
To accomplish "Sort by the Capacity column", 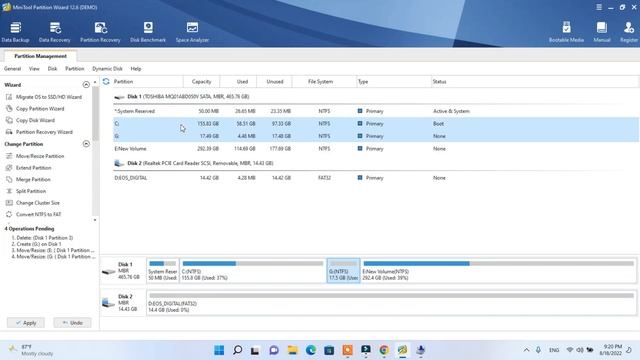I will coord(202,82).
